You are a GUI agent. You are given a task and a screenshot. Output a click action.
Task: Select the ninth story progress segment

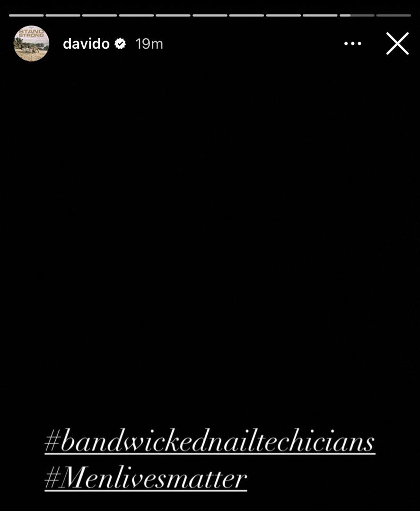pos(320,15)
